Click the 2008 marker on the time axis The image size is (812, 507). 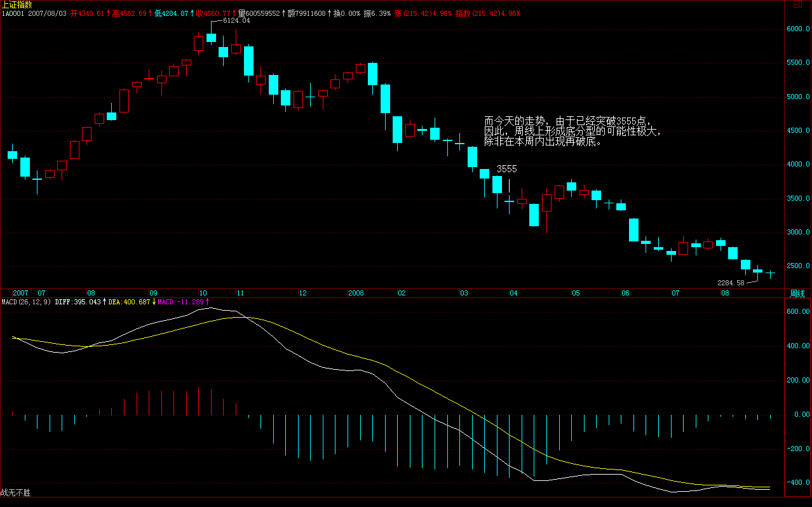[356, 294]
